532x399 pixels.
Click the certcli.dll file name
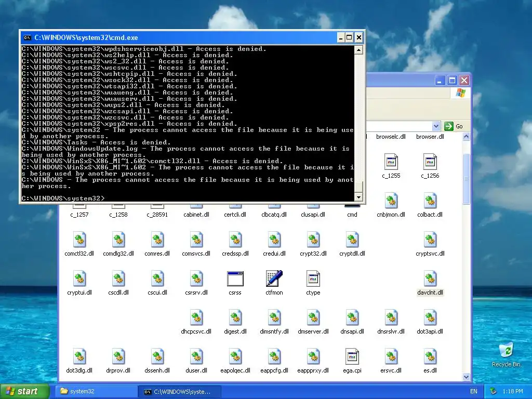tap(235, 215)
